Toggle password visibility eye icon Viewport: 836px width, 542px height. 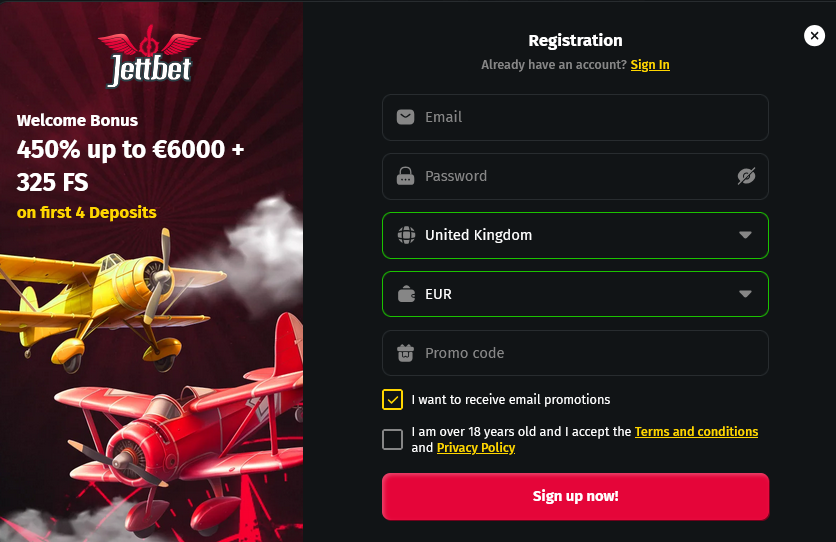coord(746,177)
